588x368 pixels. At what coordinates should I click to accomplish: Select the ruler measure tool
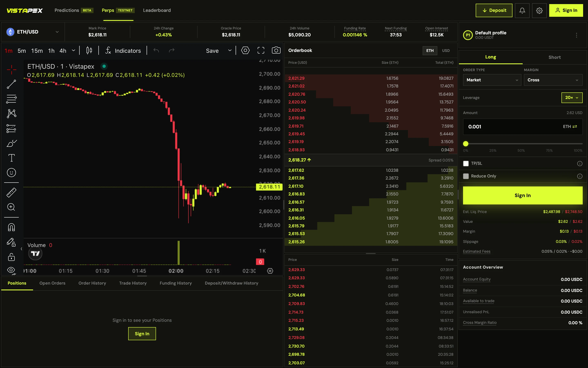[x=11, y=193]
